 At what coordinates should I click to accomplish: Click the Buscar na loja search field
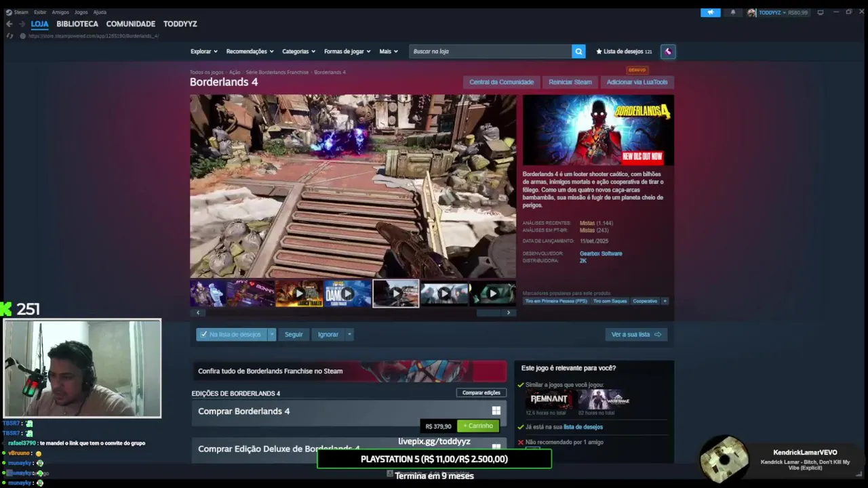490,52
